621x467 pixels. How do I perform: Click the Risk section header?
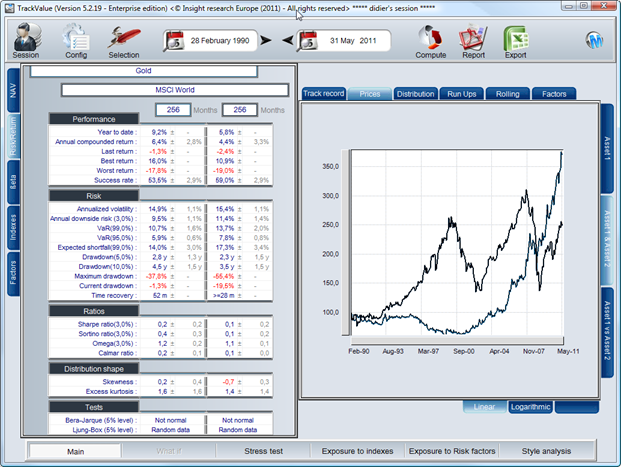coord(94,196)
